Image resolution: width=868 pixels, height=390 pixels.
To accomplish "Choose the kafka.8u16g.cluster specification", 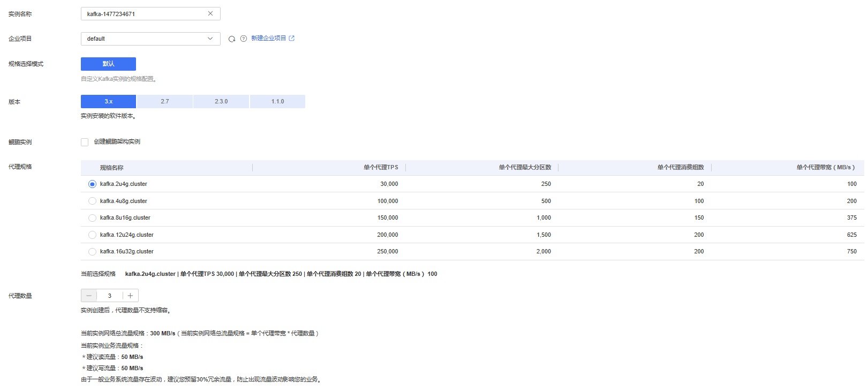I will click(x=92, y=218).
